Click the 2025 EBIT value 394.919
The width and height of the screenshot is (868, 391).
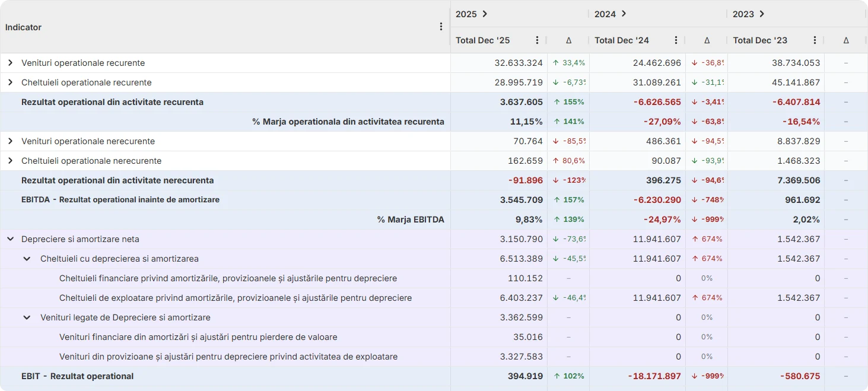pos(526,376)
